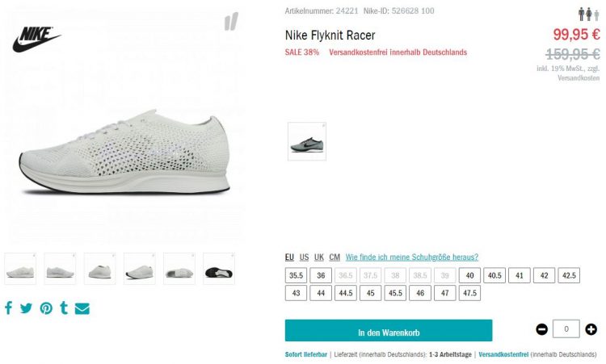The width and height of the screenshot is (606, 364).
Task: Switch size chart to US tab
Action: click(x=304, y=257)
